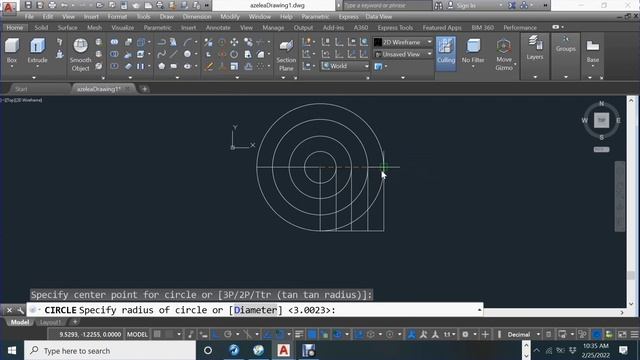Switch to the Layout1 tab
The width and height of the screenshot is (640, 360).
(50, 322)
